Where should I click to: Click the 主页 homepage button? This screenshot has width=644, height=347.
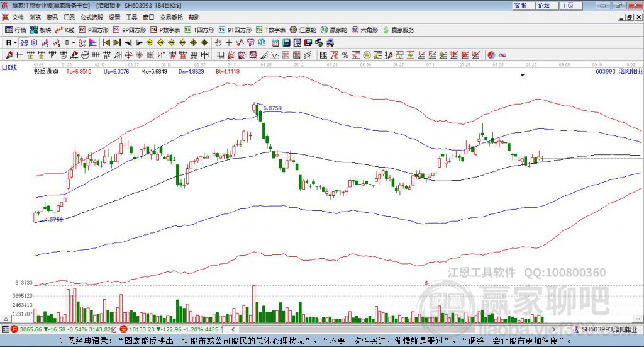pos(570,5)
